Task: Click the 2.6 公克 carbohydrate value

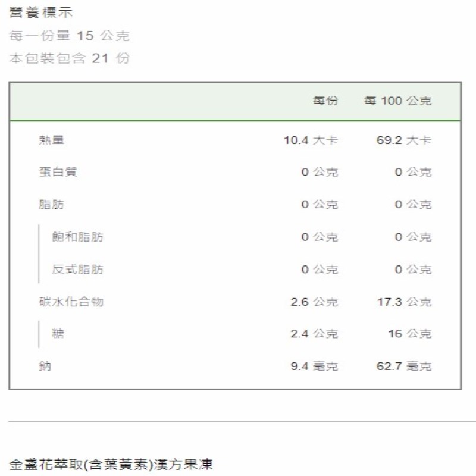Action: tap(314, 302)
